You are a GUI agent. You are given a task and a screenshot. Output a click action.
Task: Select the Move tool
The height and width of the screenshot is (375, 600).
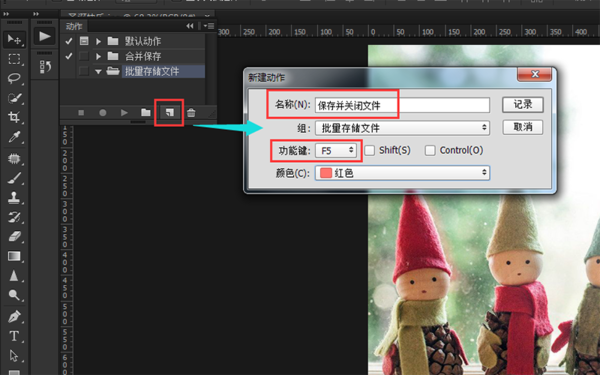(15, 39)
